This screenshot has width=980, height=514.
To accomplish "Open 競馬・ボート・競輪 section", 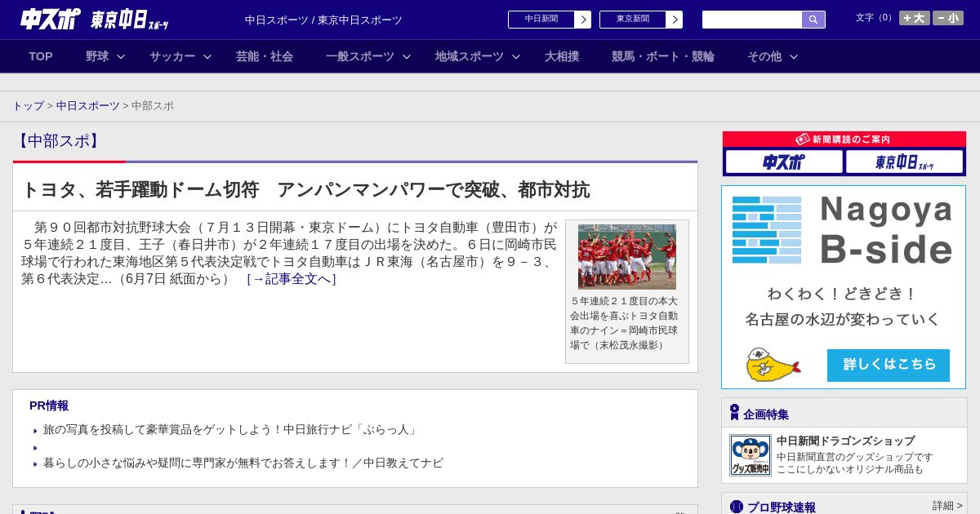I will coord(663,56).
